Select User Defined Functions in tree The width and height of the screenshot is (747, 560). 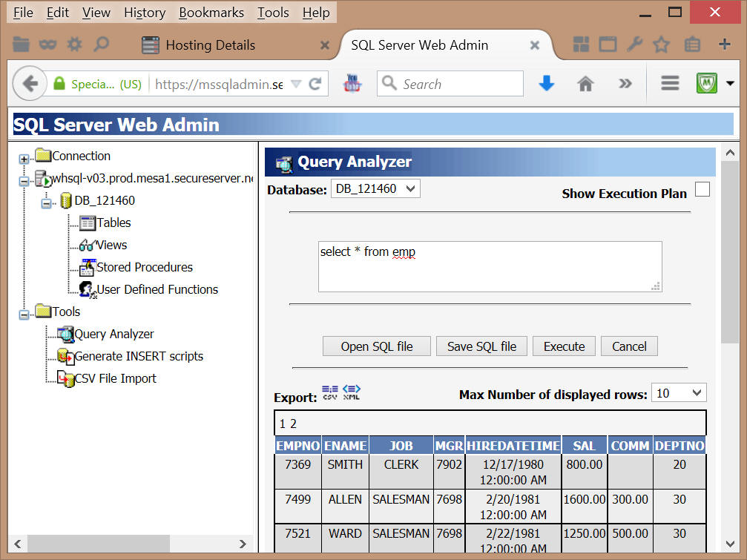[x=158, y=289]
